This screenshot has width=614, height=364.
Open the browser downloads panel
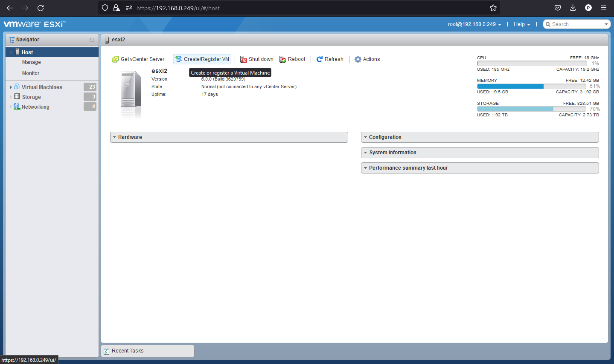coord(573,8)
